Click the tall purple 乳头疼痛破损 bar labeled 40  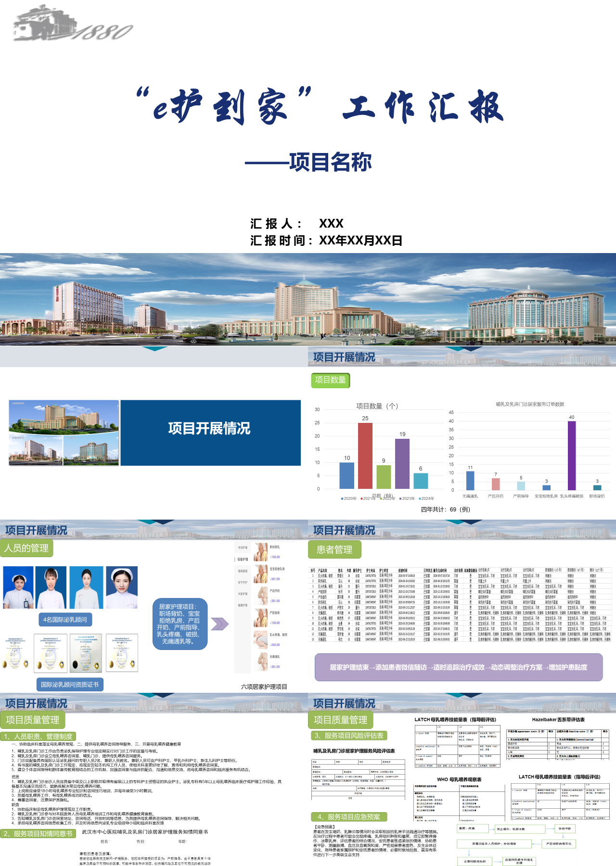point(572,456)
